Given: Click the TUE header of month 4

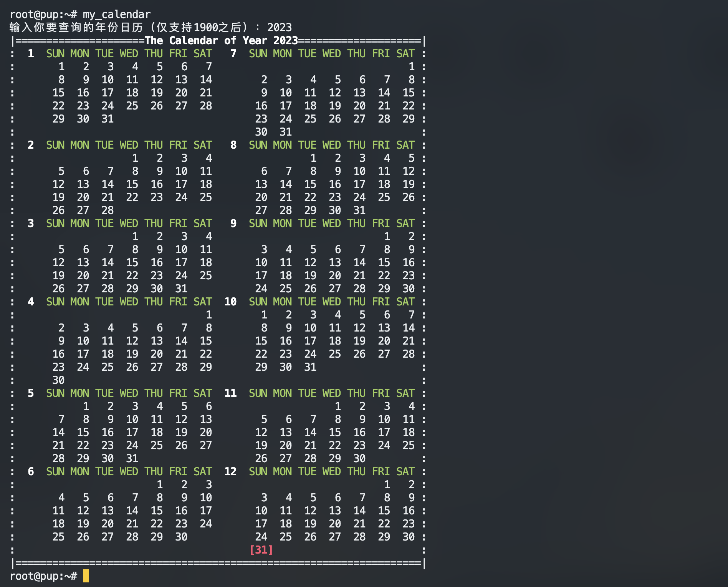Looking at the screenshot, I should (x=104, y=302).
